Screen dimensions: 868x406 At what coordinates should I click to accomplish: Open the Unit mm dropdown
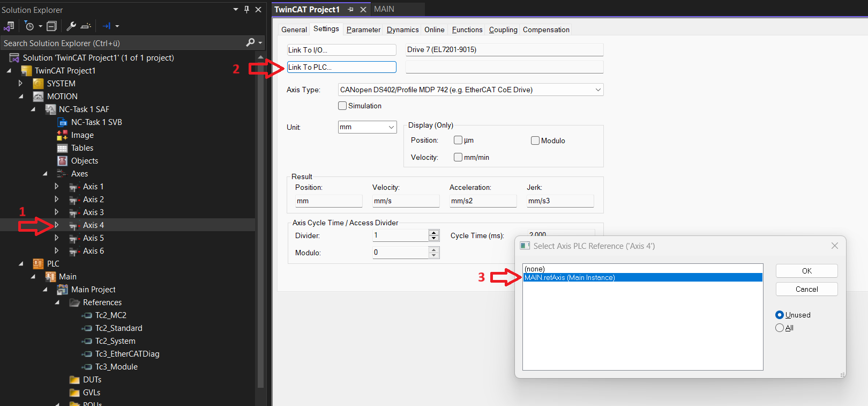pyautogui.click(x=391, y=127)
